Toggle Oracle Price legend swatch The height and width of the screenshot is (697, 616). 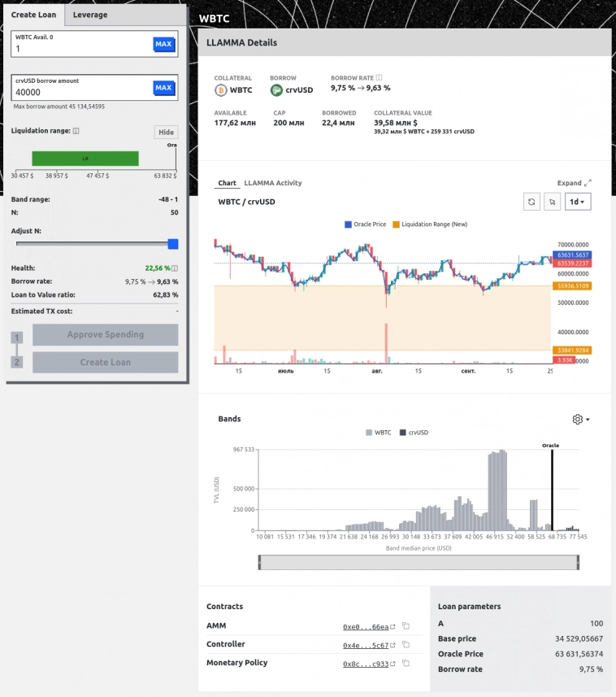tap(348, 224)
